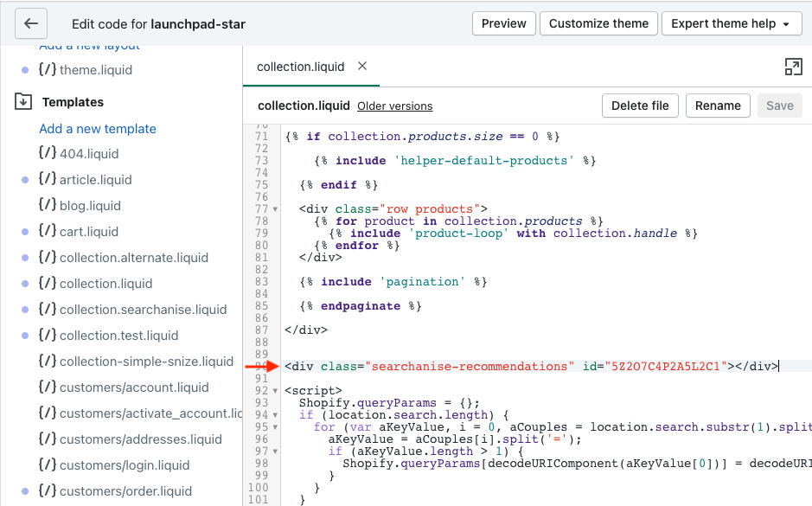Screen dimensions: 812x506
Task: Open customers/addresses.liquid template file
Action: coord(141,439)
